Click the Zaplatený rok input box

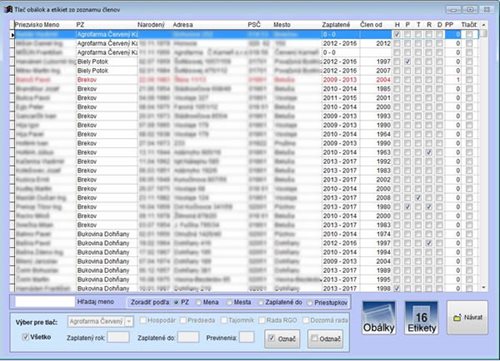(118, 337)
